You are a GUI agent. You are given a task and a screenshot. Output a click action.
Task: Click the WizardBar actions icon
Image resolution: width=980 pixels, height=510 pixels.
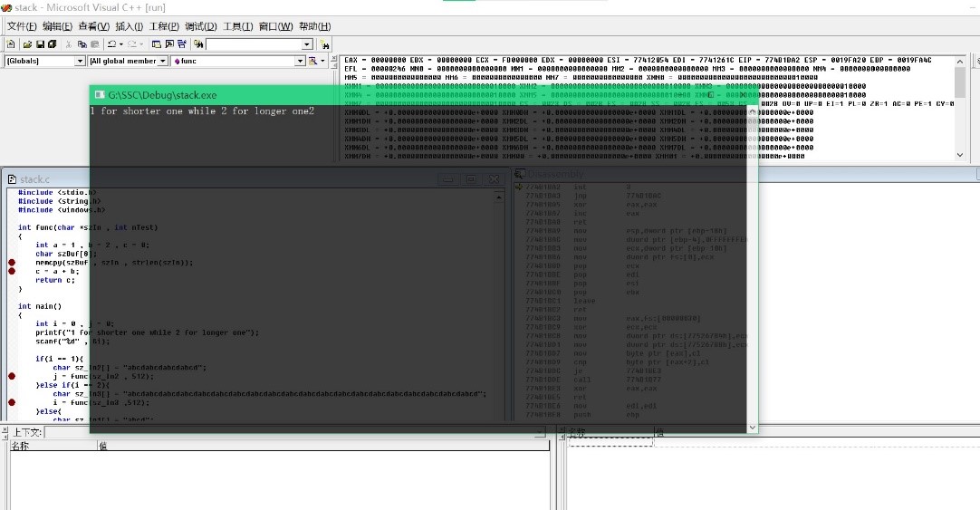(312, 61)
